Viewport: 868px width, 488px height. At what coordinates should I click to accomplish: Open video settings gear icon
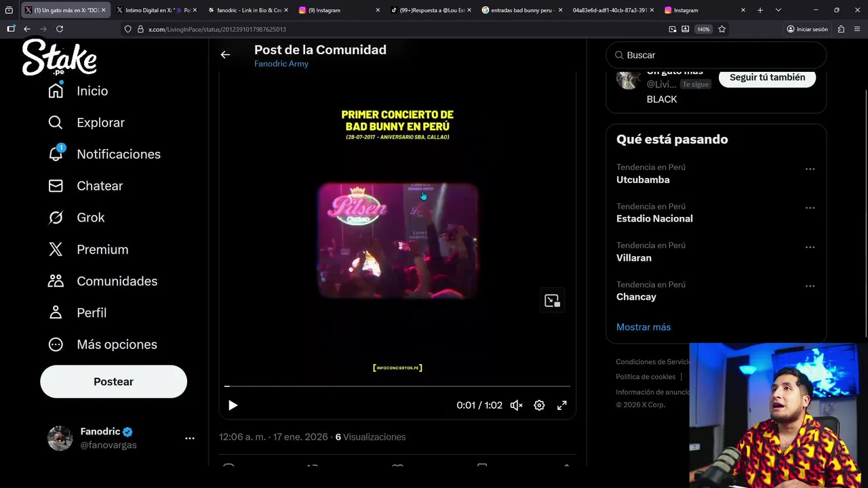(539, 405)
